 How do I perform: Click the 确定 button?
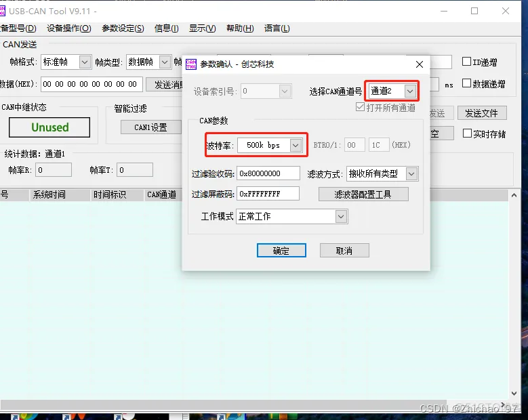click(x=281, y=251)
